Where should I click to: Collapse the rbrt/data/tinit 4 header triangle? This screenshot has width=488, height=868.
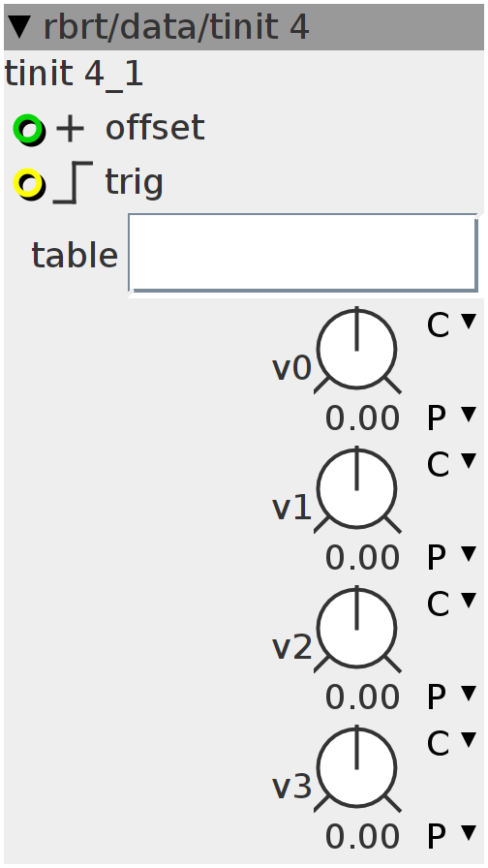tap(20, 27)
